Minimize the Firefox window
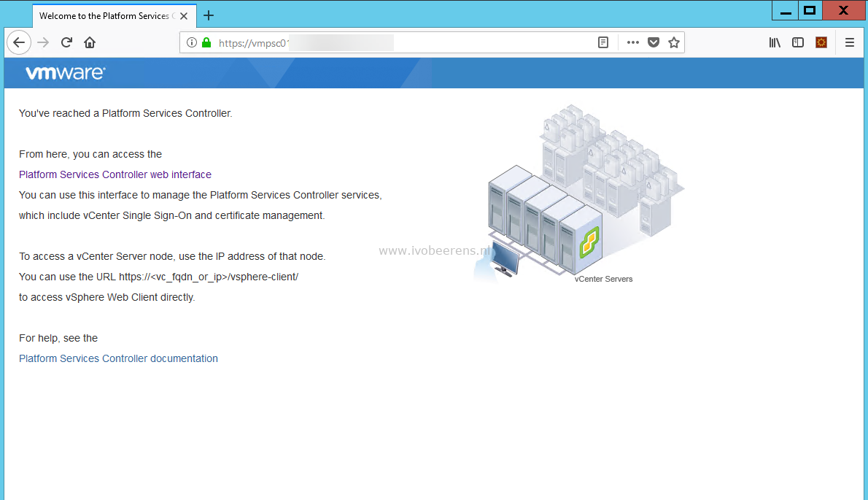 click(786, 10)
